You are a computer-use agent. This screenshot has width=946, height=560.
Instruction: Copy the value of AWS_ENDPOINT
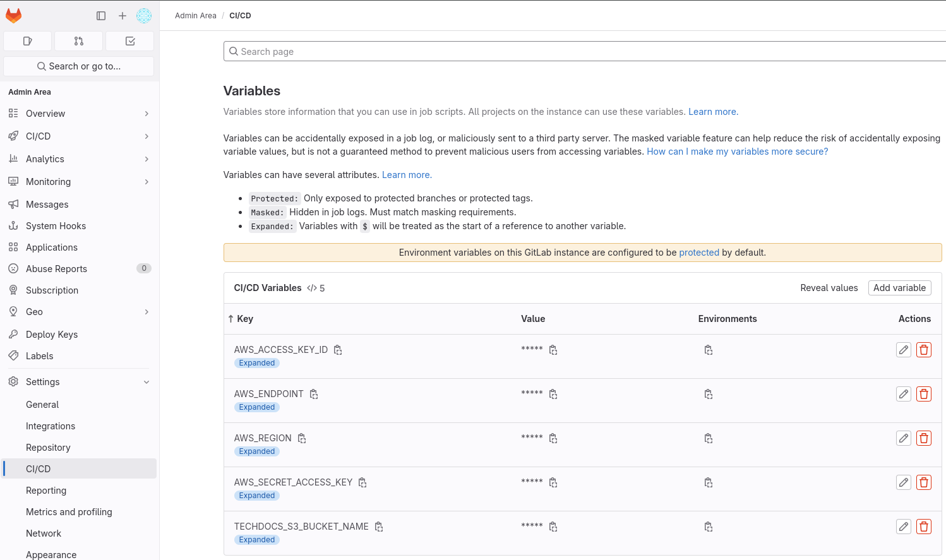point(553,394)
